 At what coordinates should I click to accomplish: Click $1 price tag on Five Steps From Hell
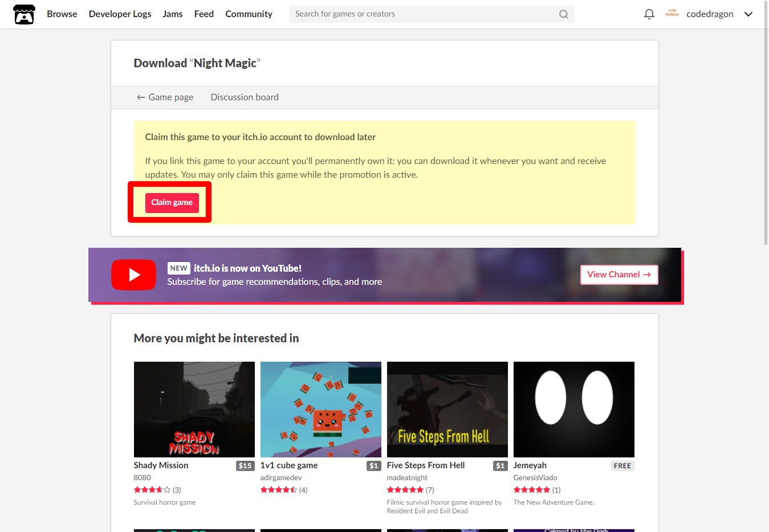click(x=501, y=466)
